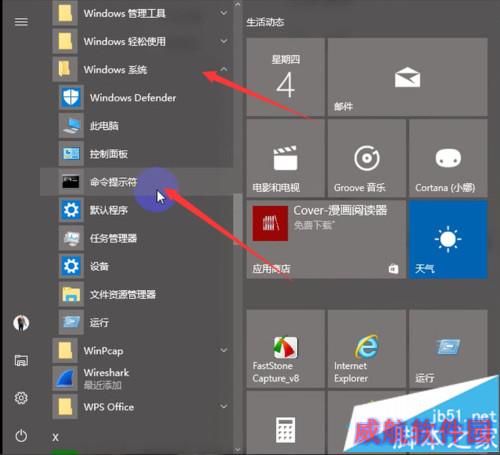Open the Cortana (小娜) tile
This screenshot has width=500, height=455.
click(448, 158)
